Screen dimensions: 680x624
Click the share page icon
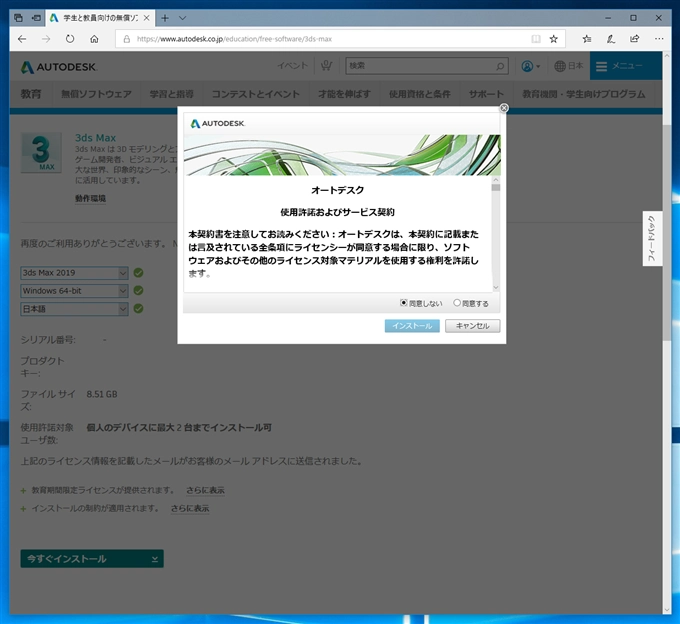click(634, 39)
